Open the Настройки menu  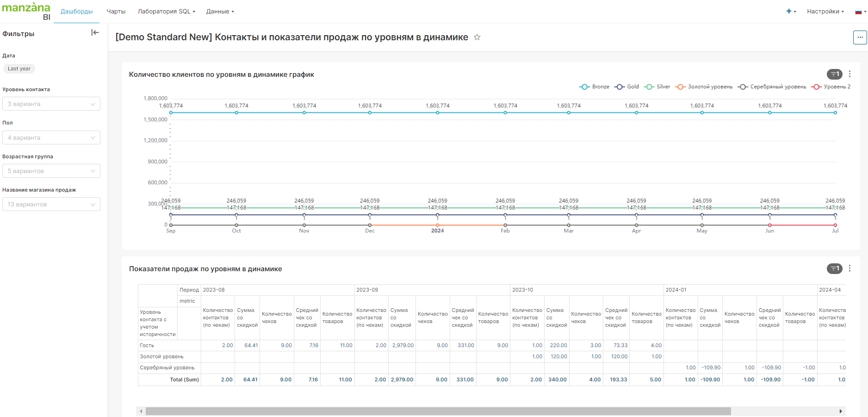(825, 12)
